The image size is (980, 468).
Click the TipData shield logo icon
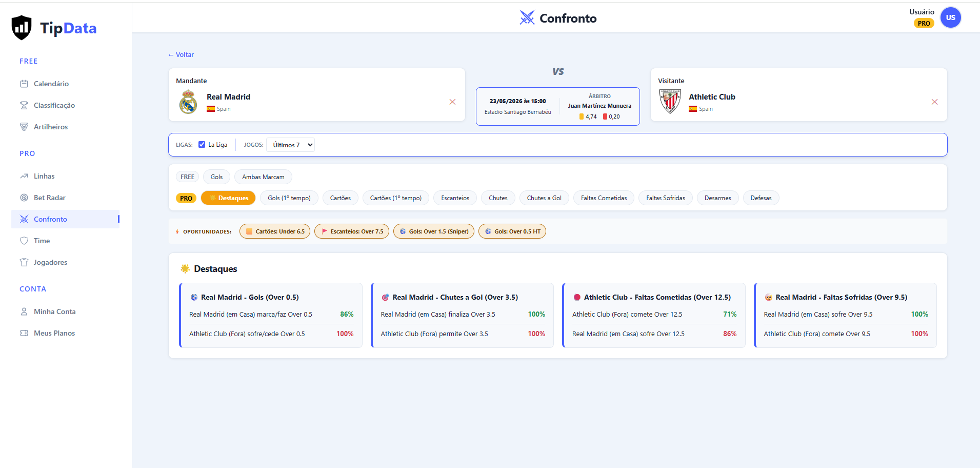[x=22, y=28]
